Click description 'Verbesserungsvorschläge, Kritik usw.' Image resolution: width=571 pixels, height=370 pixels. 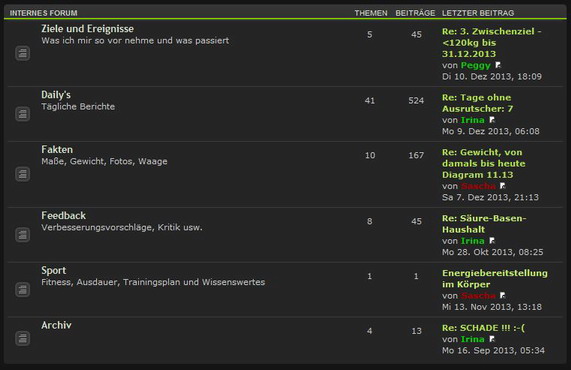tap(122, 227)
